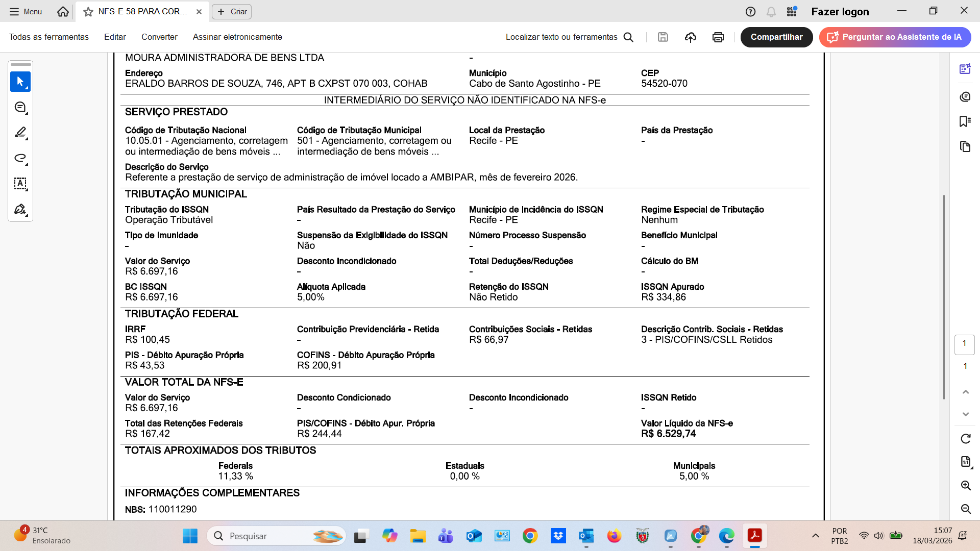This screenshot has height=551, width=980.
Task: Go to previous page up chevron
Action: [x=965, y=392]
